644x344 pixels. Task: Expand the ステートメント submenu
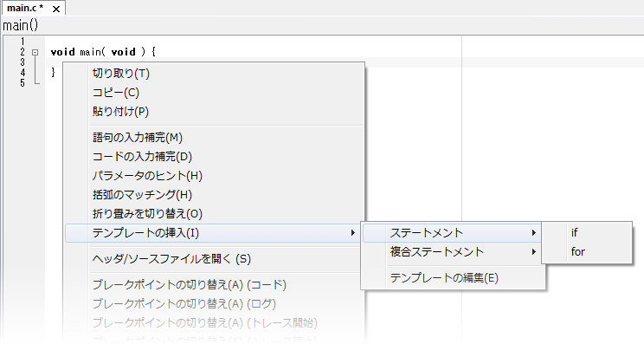coord(453,233)
